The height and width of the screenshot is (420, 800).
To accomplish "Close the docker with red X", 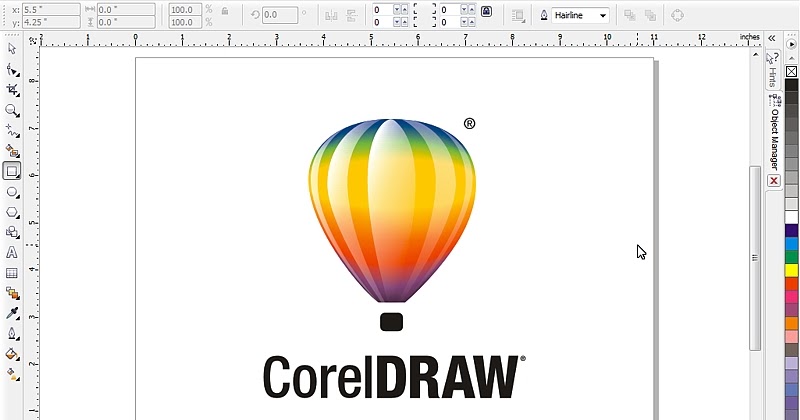I will click(x=774, y=181).
